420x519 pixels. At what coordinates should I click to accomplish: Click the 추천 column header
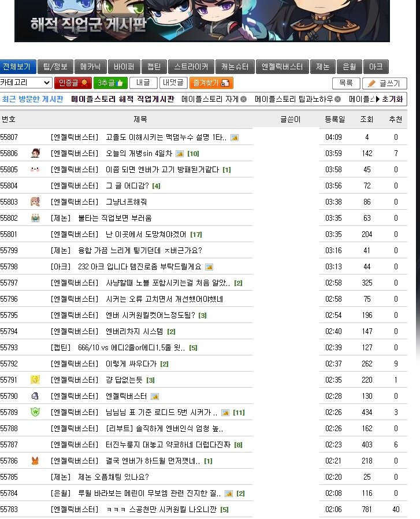[396, 120]
